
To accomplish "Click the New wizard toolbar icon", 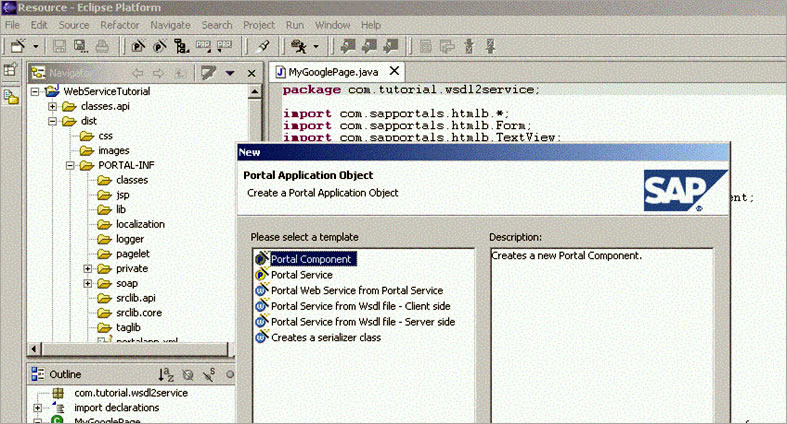I will tap(18, 47).
